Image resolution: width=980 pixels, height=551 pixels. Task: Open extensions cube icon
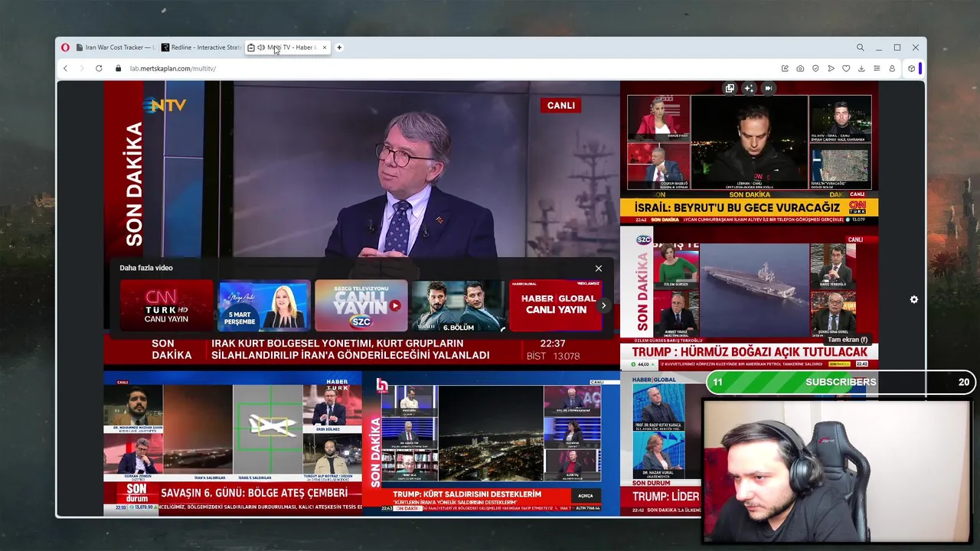(911, 68)
